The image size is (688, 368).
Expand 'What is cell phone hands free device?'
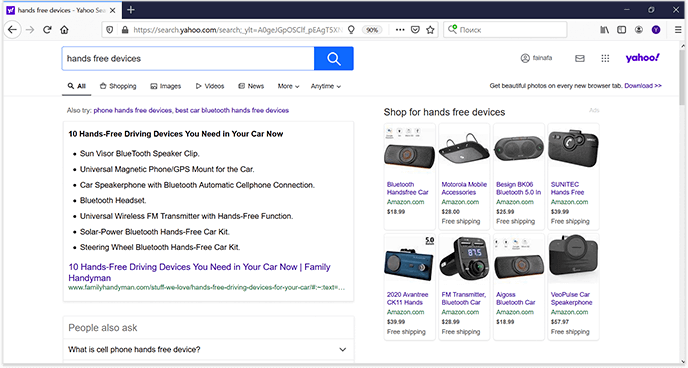(x=208, y=350)
